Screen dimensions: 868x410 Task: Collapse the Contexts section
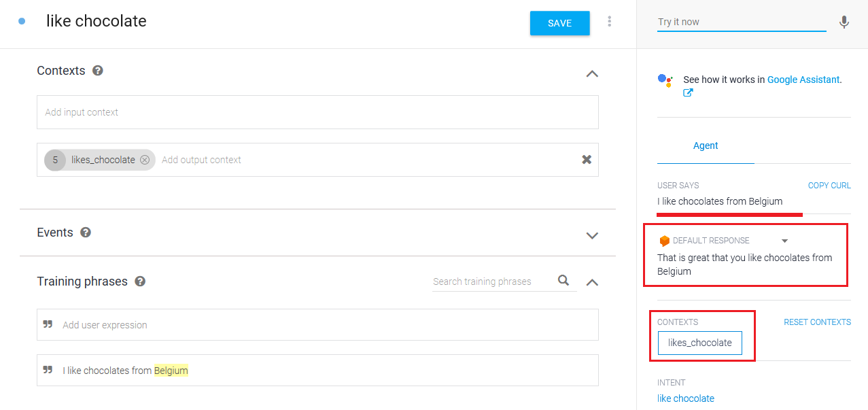click(x=592, y=73)
